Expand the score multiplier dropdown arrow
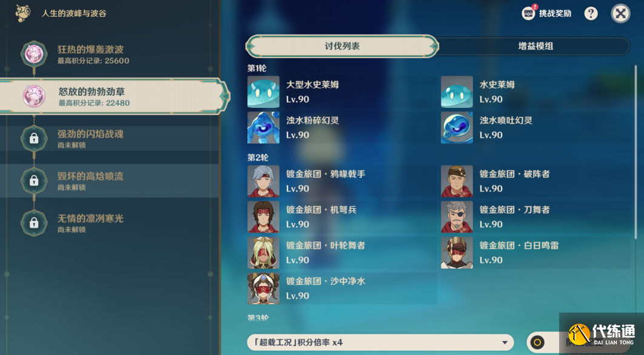Image resolution: width=644 pixels, height=355 pixels. click(505, 343)
